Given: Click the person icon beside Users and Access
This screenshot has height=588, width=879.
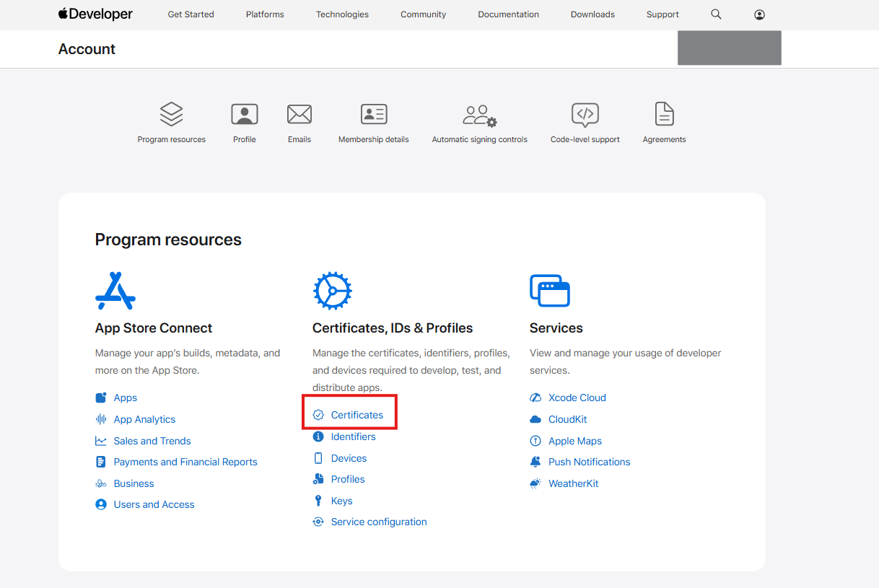Looking at the screenshot, I should pos(101,504).
